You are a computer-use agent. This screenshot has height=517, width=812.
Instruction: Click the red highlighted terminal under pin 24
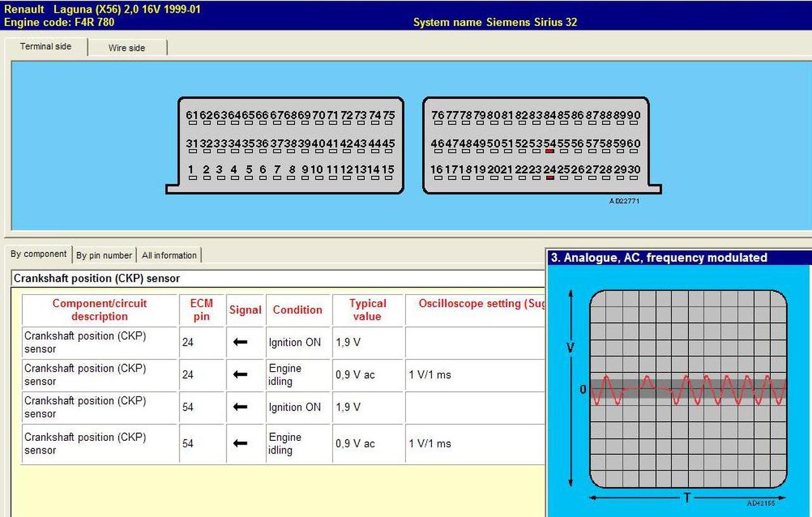(550, 178)
